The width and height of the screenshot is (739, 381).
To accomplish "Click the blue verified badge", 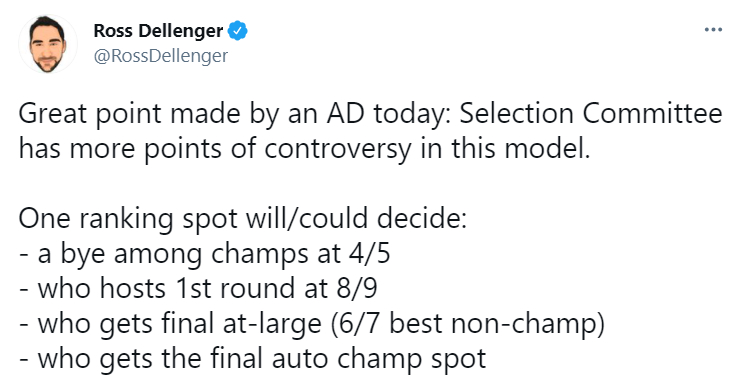I will pyautogui.click(x=238, y=31).
